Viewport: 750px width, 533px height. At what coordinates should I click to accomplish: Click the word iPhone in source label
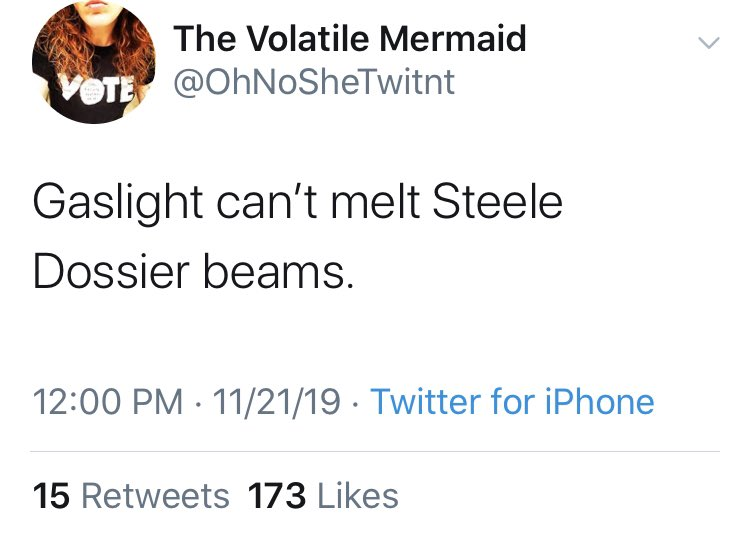tap(600, 401)
